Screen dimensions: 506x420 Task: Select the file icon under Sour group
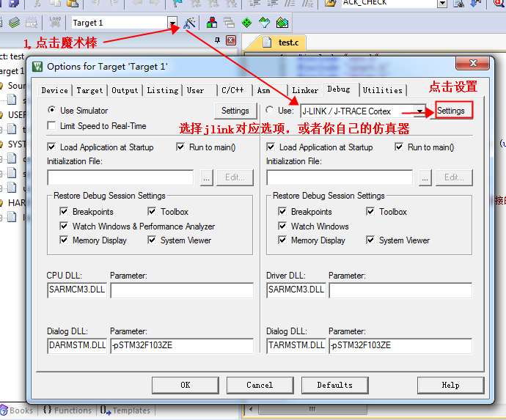tap(12, 100)
